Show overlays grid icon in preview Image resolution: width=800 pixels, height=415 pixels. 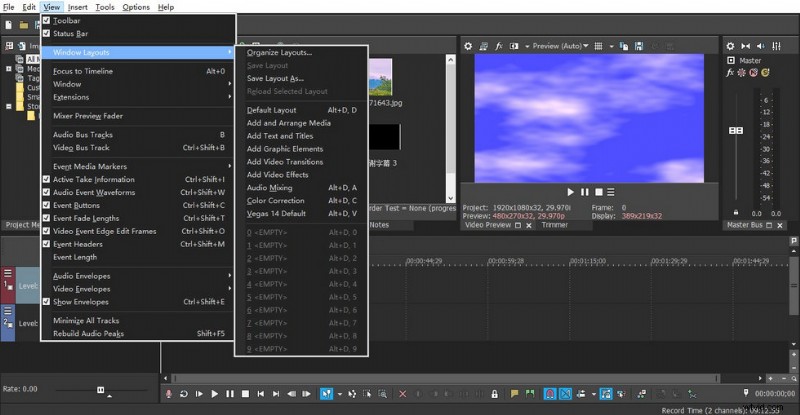pyautogui.click(x=598, y=46)
